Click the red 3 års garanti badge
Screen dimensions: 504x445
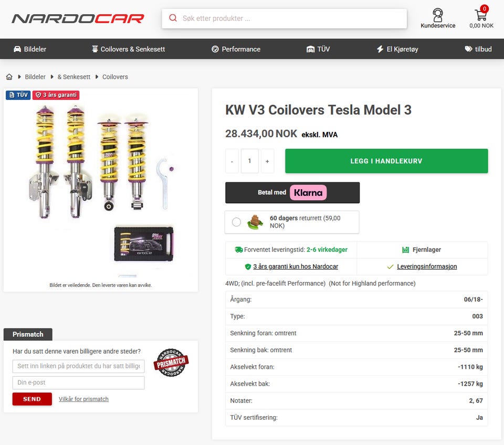pos(56,95)
